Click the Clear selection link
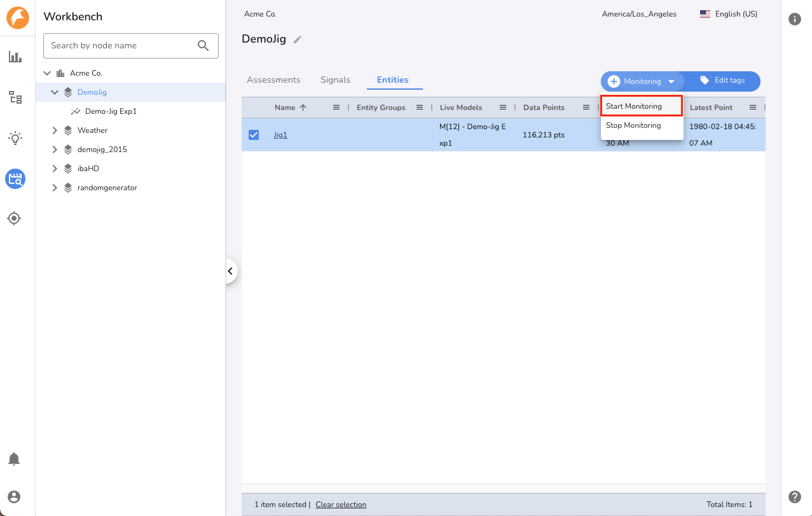812x516 pixels. [x=341, y=505]
